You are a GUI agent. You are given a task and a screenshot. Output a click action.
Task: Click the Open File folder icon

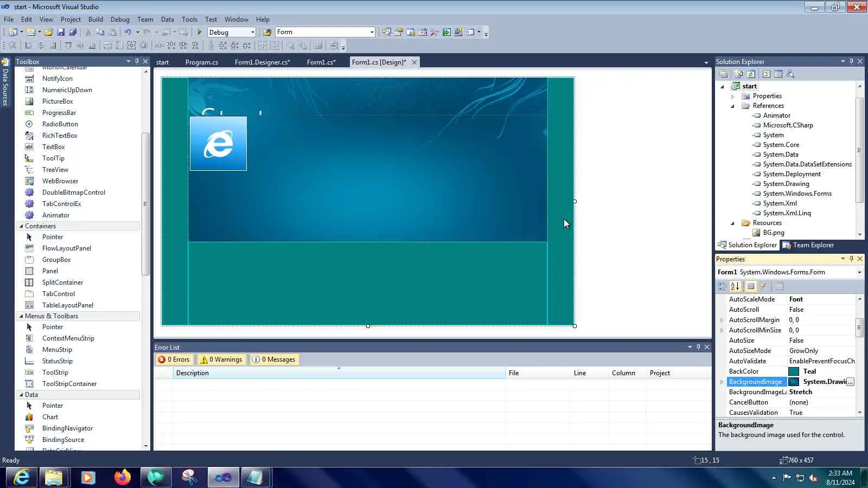pos(49,32)
